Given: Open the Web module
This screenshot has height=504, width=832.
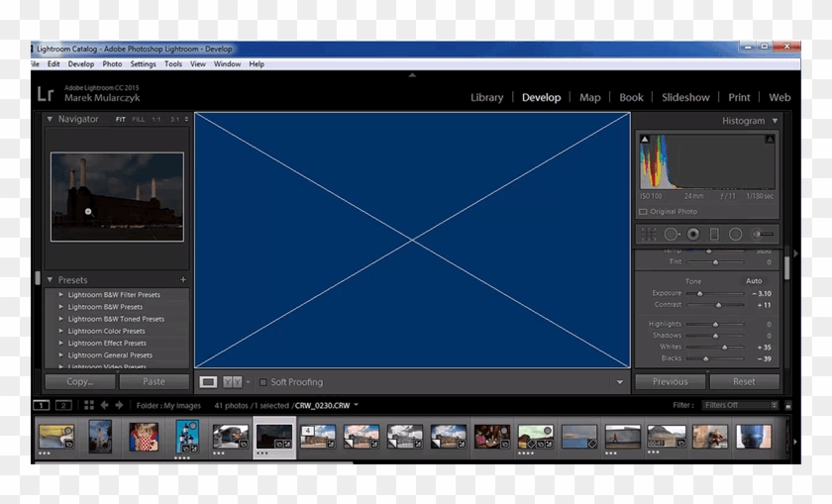Looking at the screenshot, I should click(x=780, y=98).
